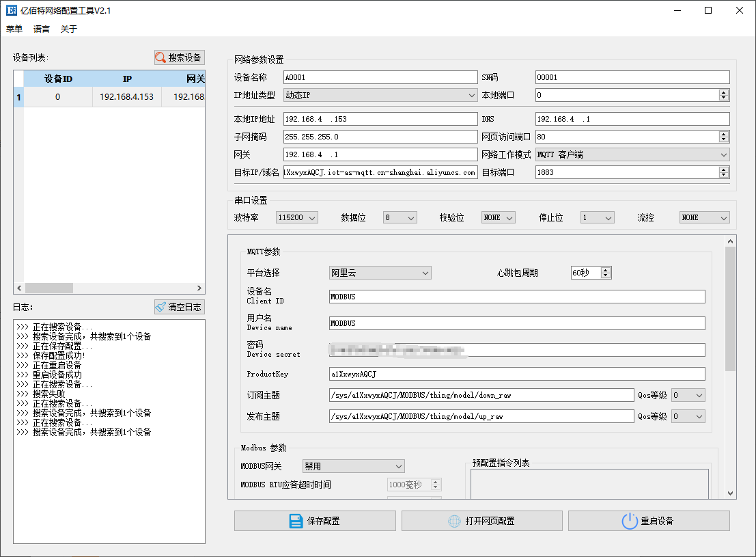Open the 语言 language menu
Screen dimensions: 756x557
[x=42, y=29]
